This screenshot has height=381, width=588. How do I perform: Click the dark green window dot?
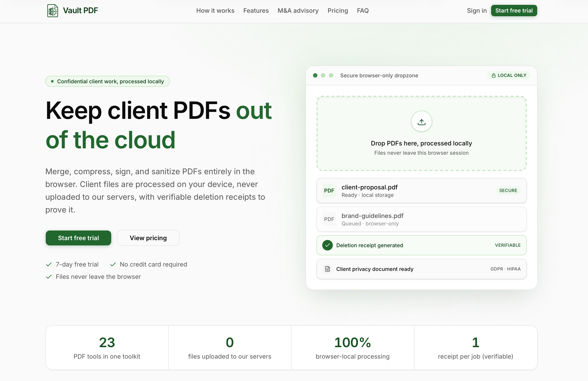[315, 76]
